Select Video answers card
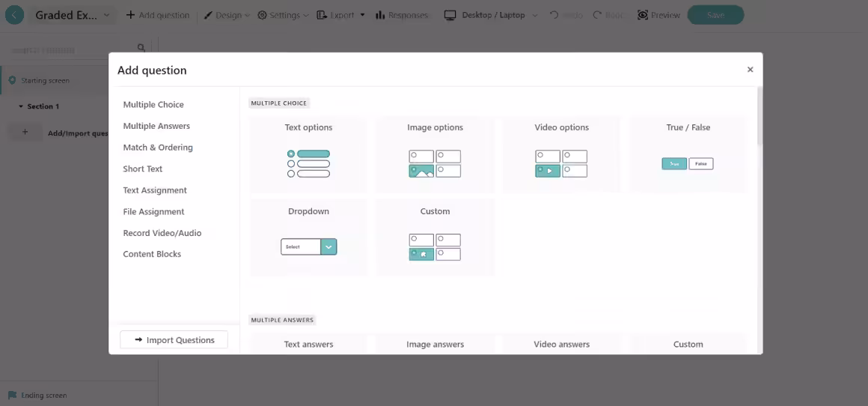 (560, 344)
